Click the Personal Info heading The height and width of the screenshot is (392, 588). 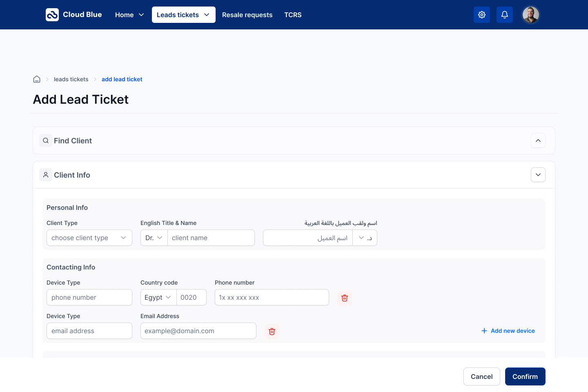67,207
